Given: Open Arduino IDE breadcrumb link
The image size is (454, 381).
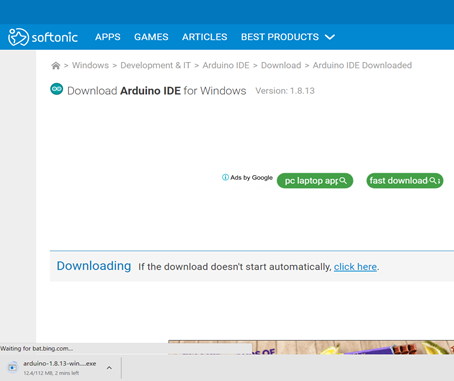Looking at the screenshot, I should (x=226, y=65).
